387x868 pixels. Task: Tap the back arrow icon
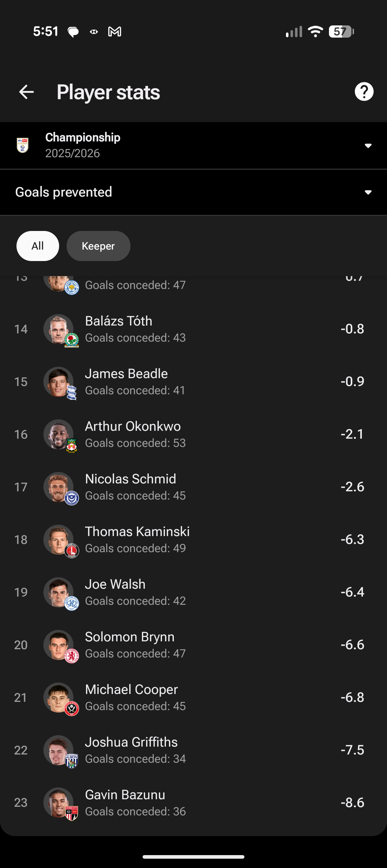(27, 92)
